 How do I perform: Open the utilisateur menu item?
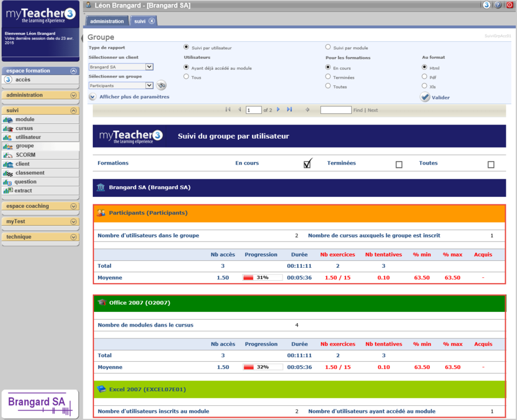[28, 137]
